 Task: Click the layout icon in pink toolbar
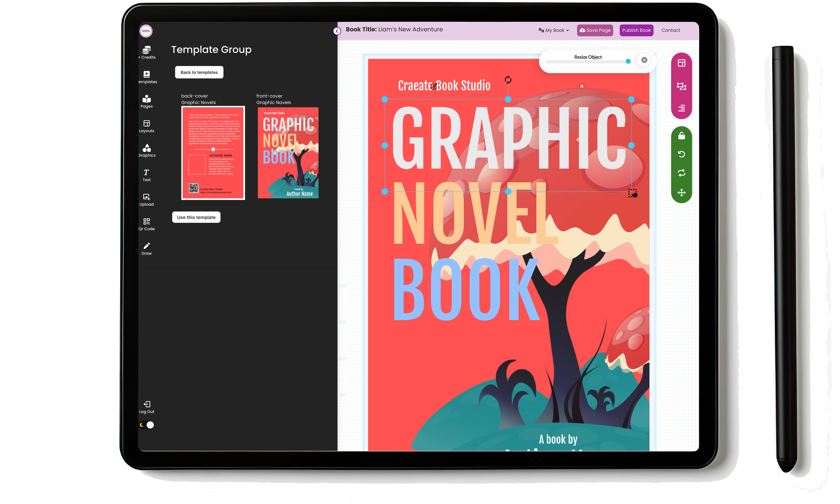point(681,63)
